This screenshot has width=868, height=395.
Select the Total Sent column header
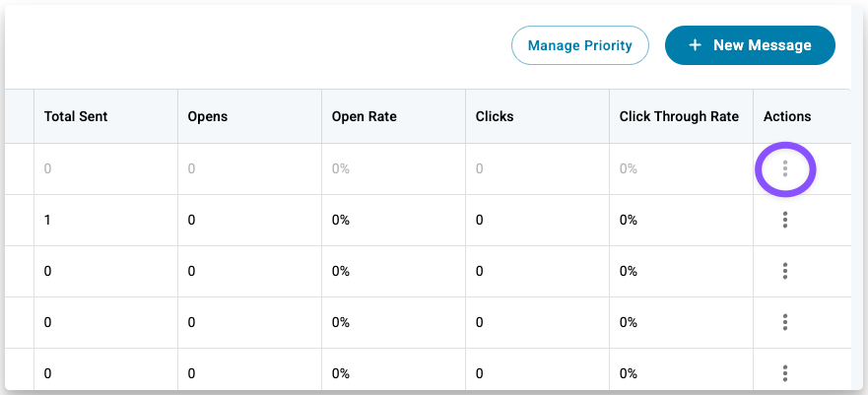[x=76, y=116]
